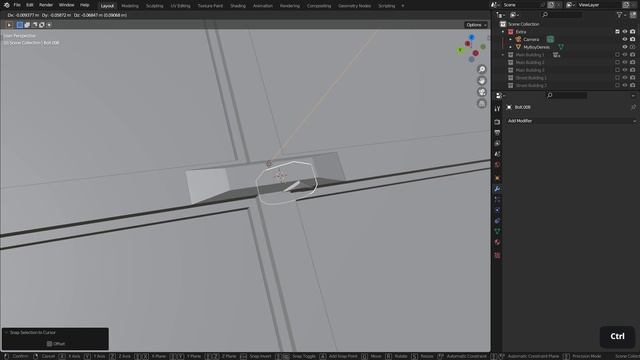Open the Object Data green triangle tab

coord(497,231)
